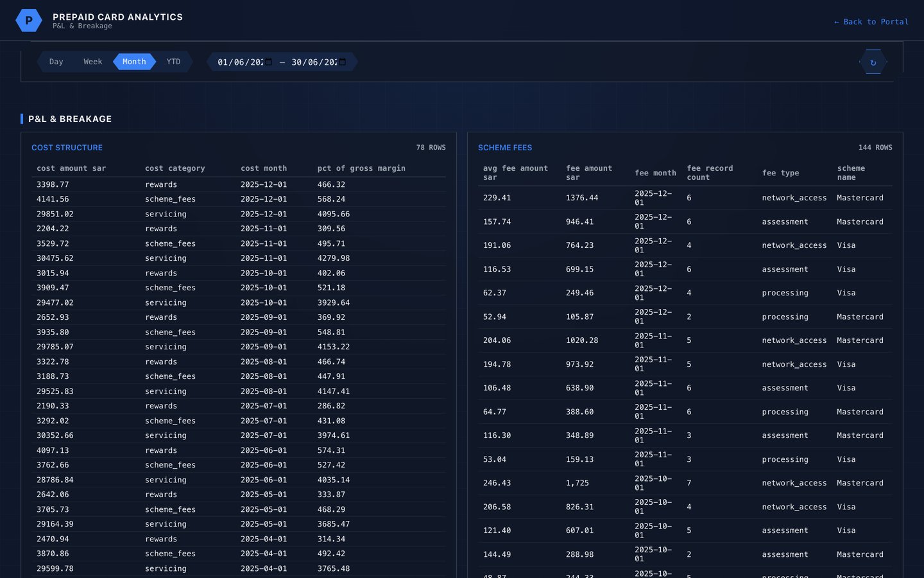Select cost amount cell 29599.78
924x578 pixels.
pos(55,568)
